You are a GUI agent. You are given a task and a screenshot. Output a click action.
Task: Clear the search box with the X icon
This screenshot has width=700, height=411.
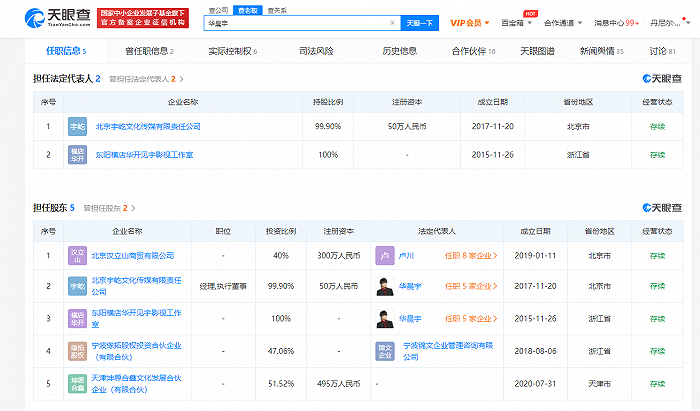(391, 22)
